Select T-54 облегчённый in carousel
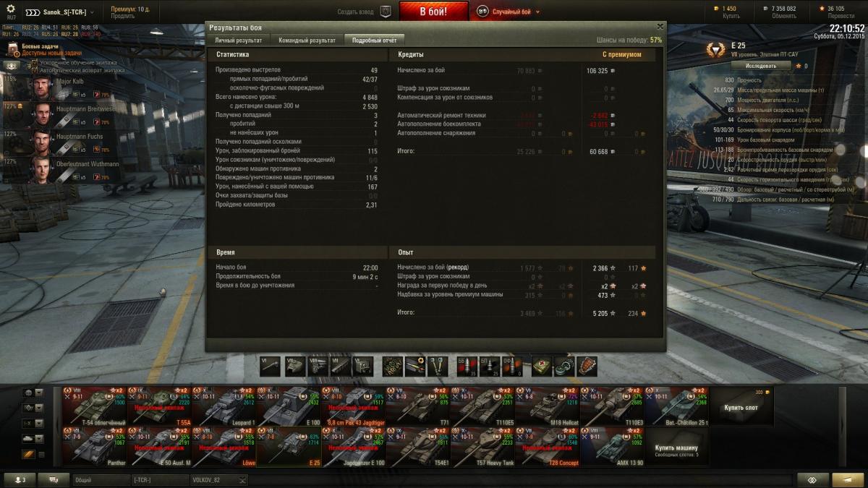This screenshot has width=868, height=488. 95,406
